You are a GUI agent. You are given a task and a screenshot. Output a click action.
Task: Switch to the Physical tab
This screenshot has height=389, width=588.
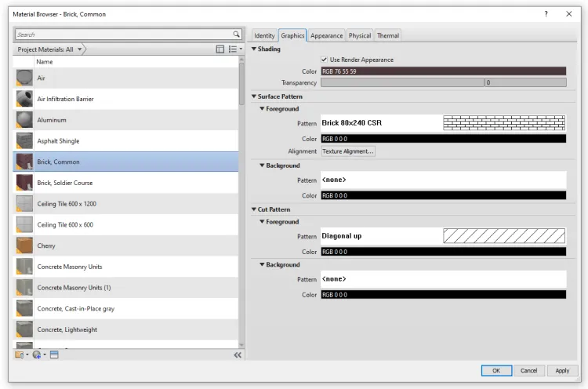coord(360,35)
